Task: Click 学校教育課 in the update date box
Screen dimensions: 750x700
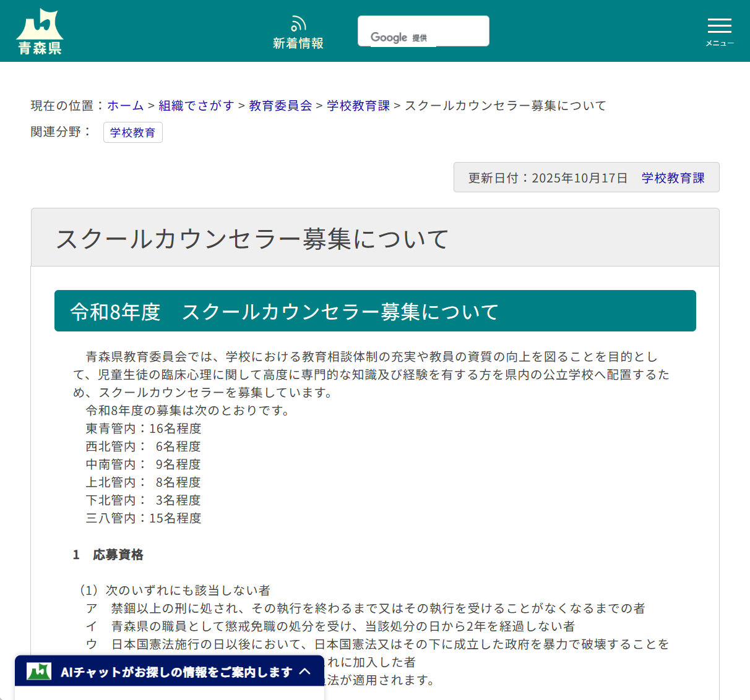Action: [x=673, y=177]
